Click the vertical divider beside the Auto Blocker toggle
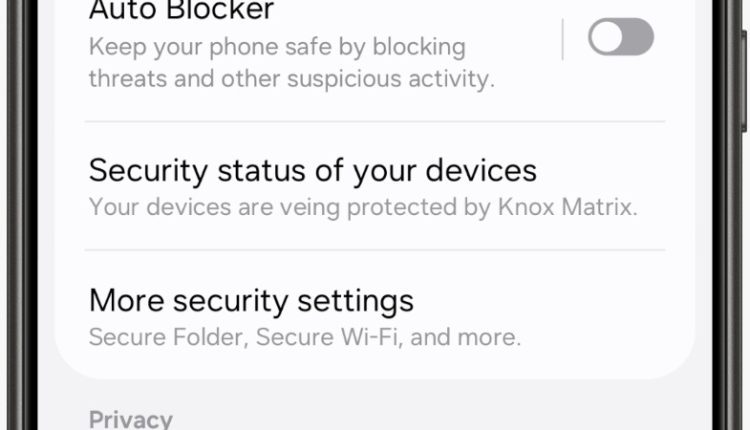Image resolution: width=750 pixels, height=430 pixels. coord(563,40)
